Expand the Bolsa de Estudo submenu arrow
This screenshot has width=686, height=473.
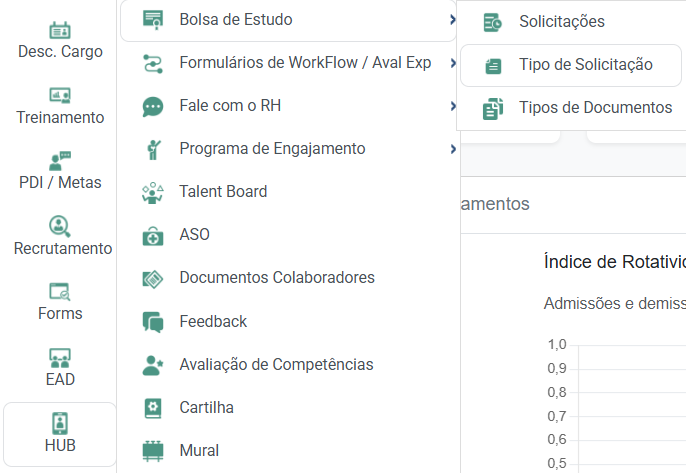pyautogui.click(x=453, y=20)
